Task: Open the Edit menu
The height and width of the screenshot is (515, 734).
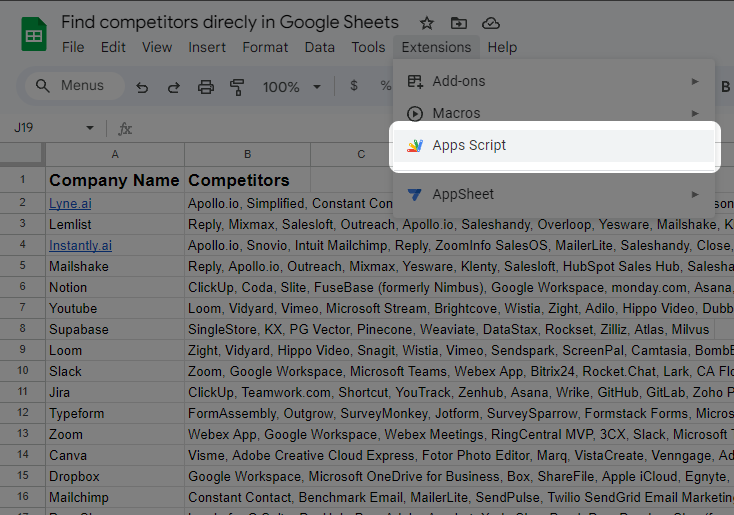Action: coord(113,47)
